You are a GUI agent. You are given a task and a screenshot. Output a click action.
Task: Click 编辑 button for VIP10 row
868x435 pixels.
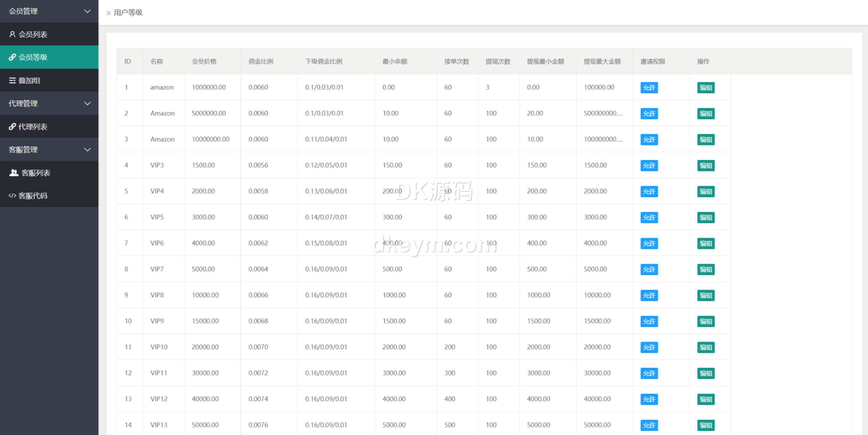pyautogui.click(x=706, y=347)
